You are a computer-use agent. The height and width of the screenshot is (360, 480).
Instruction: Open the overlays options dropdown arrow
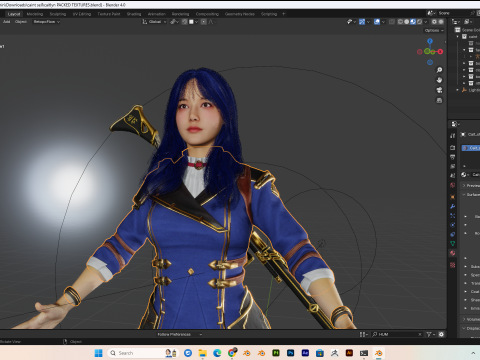pos(383,22)
